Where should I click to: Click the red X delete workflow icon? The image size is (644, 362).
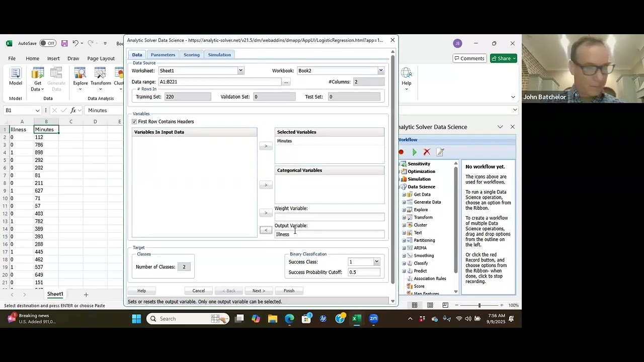click(x=427, y=152)
